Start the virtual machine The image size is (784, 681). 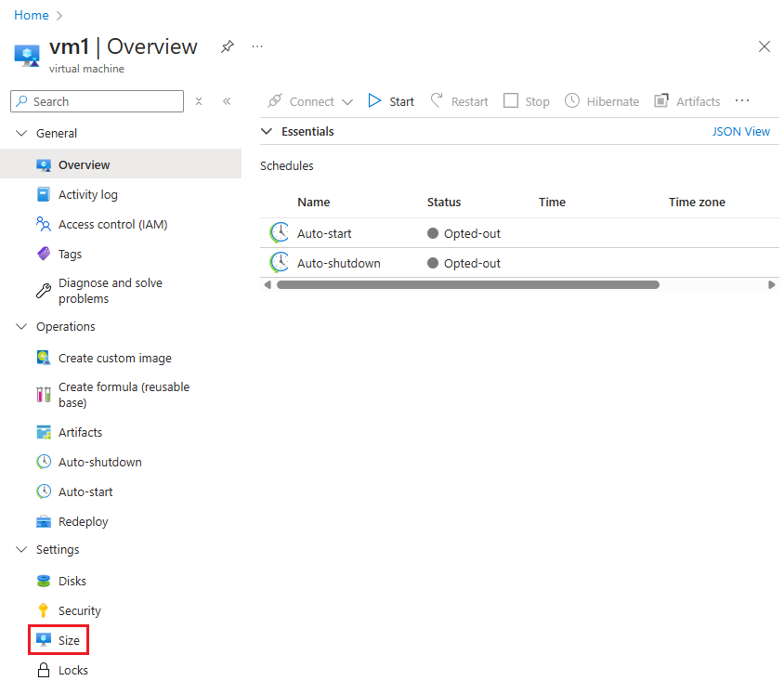pyautogui.click(x=390, y=100)
